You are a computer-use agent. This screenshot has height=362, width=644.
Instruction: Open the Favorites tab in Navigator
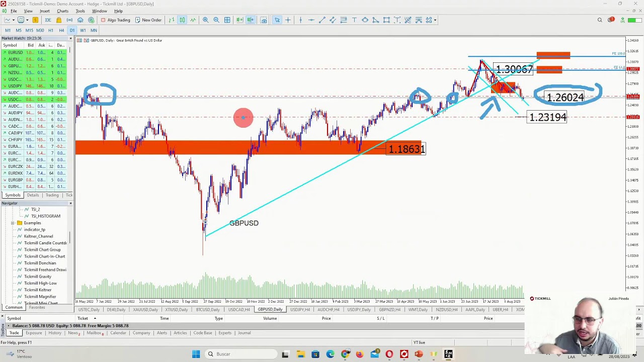click(x=37, y=307)
